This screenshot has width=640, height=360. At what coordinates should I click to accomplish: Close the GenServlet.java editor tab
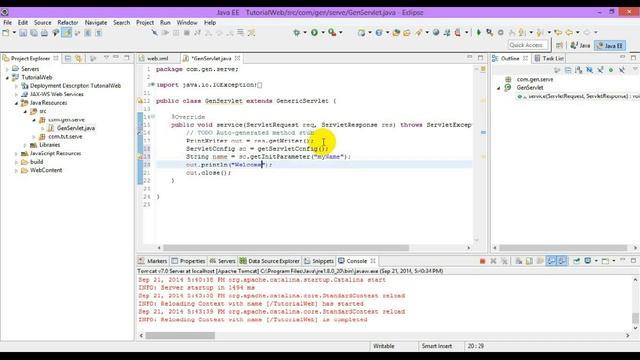(237, 58)
